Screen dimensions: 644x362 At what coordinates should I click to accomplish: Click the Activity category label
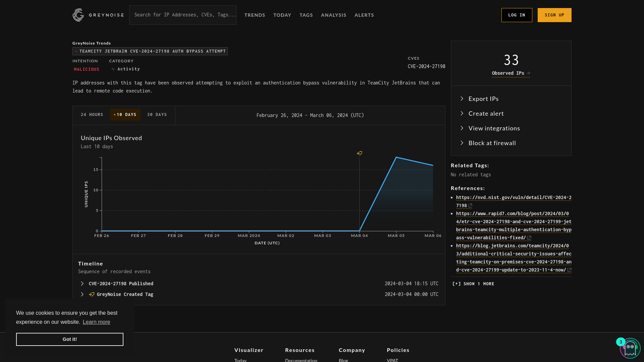coord(128,69)
